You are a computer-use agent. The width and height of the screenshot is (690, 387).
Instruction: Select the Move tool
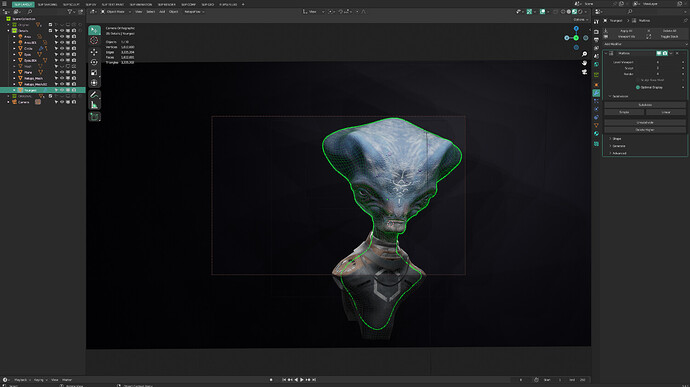(x=94, y=52)
